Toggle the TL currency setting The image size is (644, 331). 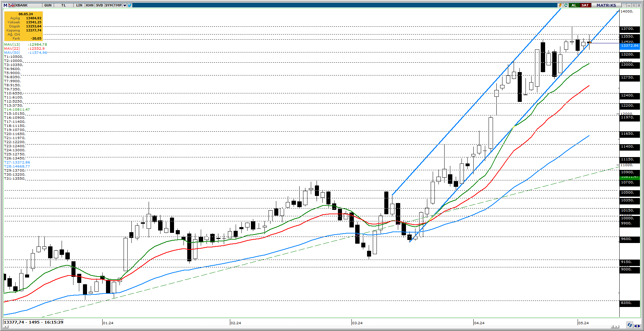click(63, 5)
